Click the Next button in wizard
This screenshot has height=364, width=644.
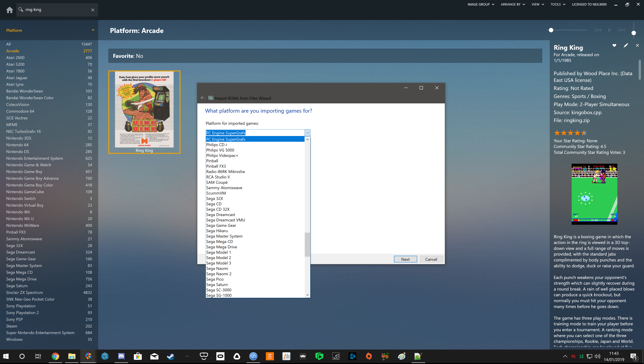tap(405, 259)
